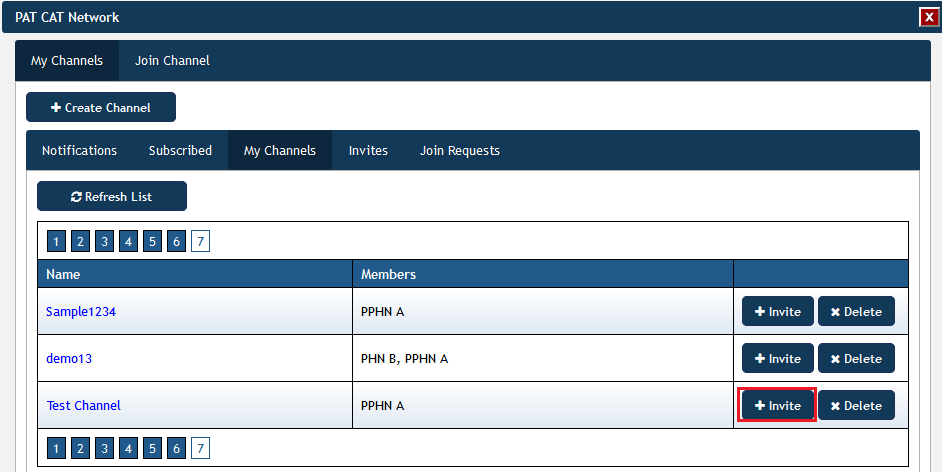Switch to the Join Channel tab
This screenshot has width=942, height=472.
pyautogui.click(x=172, y=61)
